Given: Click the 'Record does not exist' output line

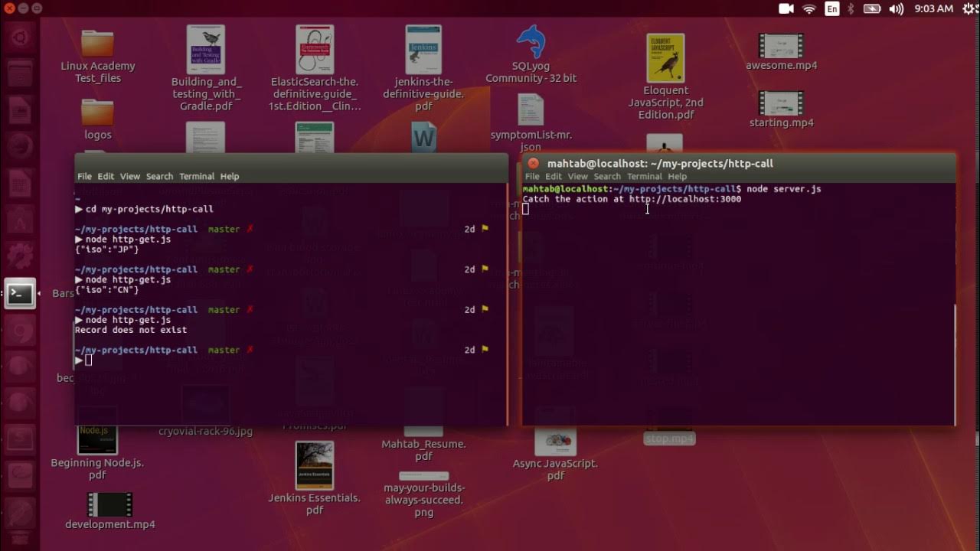Looking at the screenshot, I should [131, 330].
